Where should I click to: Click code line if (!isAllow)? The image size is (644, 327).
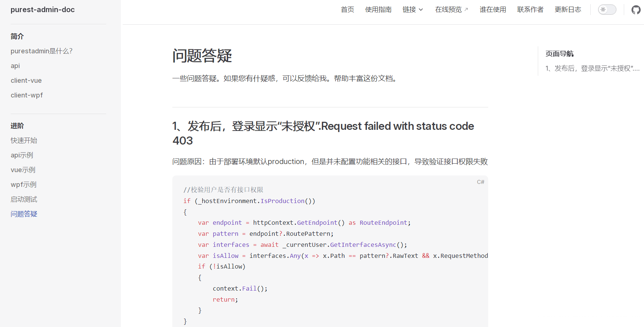pyautogui.click(x=222, y=266)
